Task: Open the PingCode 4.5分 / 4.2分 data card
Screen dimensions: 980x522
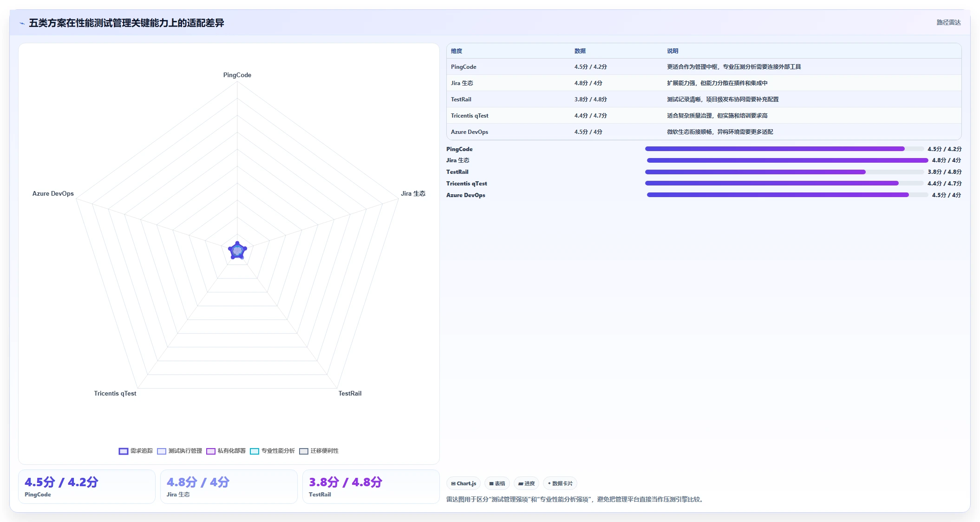Action: 87,487
